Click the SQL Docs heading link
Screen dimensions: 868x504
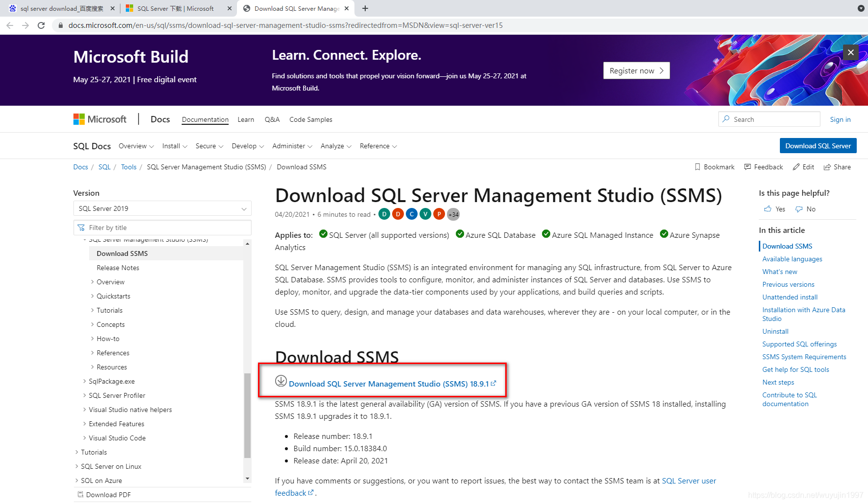pyautogui.click(x=92, y=146)
